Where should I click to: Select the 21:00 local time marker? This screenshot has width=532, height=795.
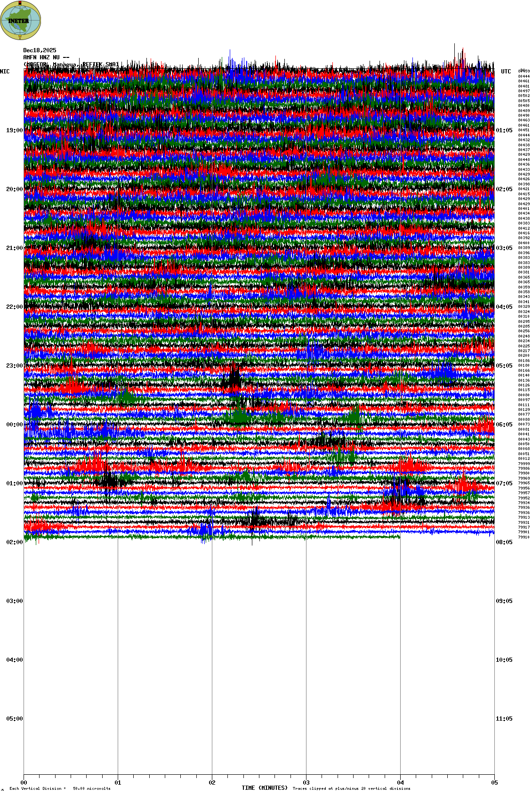point(14,248)
